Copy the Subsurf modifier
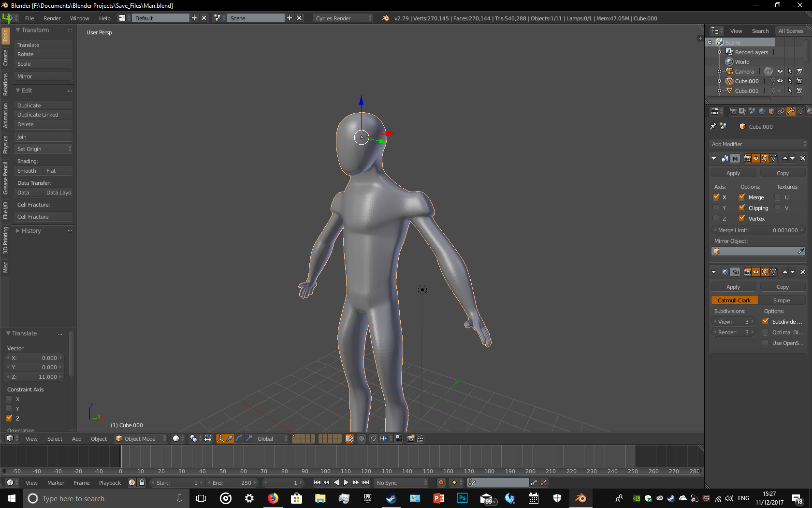Viewport: 812px width, 508px height. pyautogui.click(x=783, y=286)
